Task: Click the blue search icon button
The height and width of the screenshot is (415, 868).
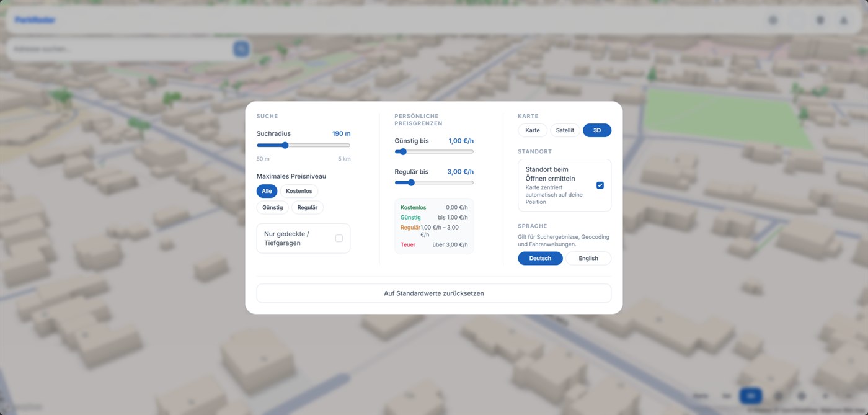Action: click(x=241, y=48)
